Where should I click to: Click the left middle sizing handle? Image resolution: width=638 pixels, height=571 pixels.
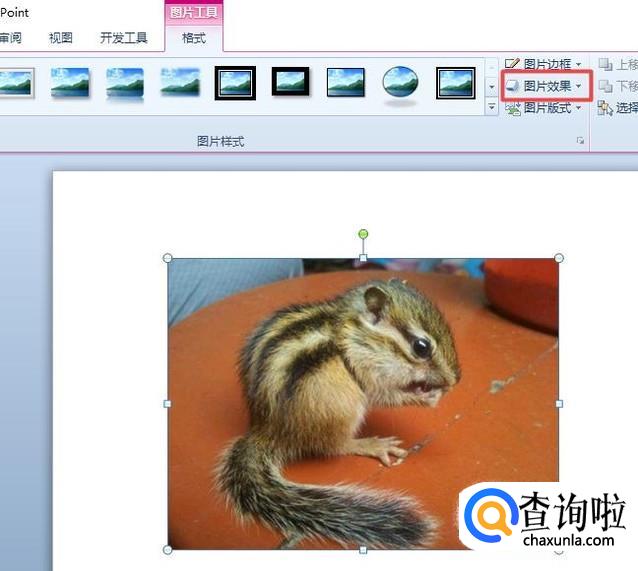pos(167,404)
